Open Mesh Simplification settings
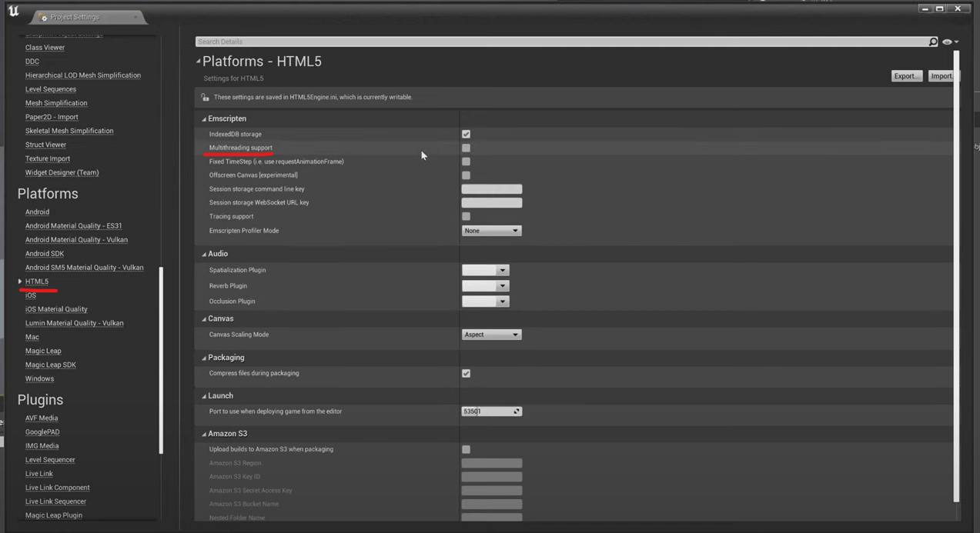This screenshot has width=980, height=533. pyautogui.click(x=56, y=103)
